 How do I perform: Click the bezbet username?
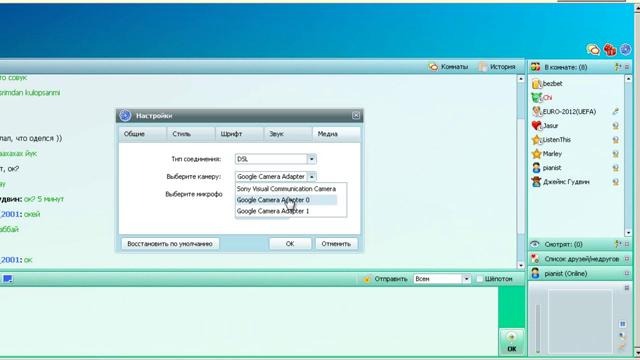pos(553,84)
